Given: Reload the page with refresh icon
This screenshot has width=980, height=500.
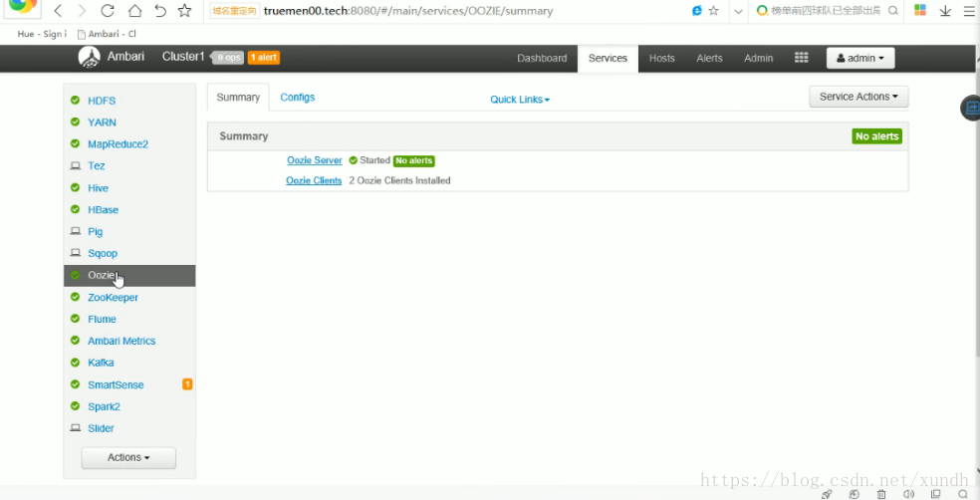Looking at the screenshot, I should point(108,11).
